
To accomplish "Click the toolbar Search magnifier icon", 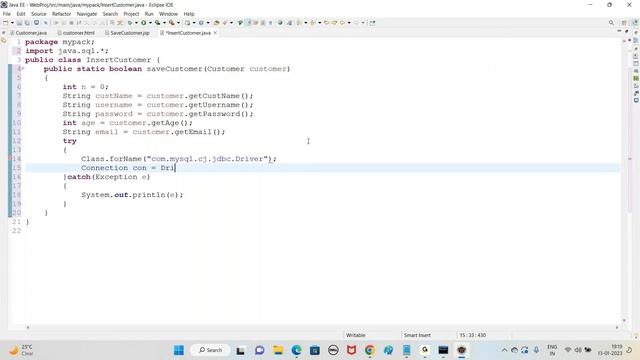I will click(x=611, y=23).
